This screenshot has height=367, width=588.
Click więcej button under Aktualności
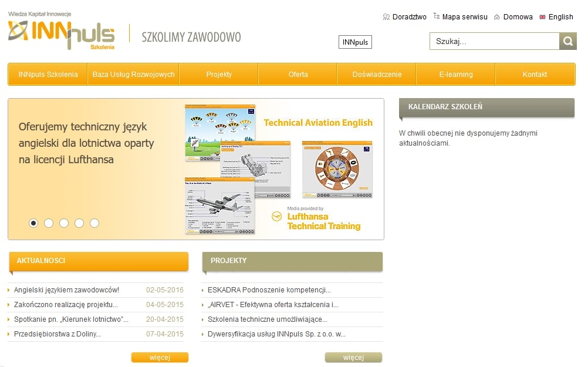tap(160, 357)
